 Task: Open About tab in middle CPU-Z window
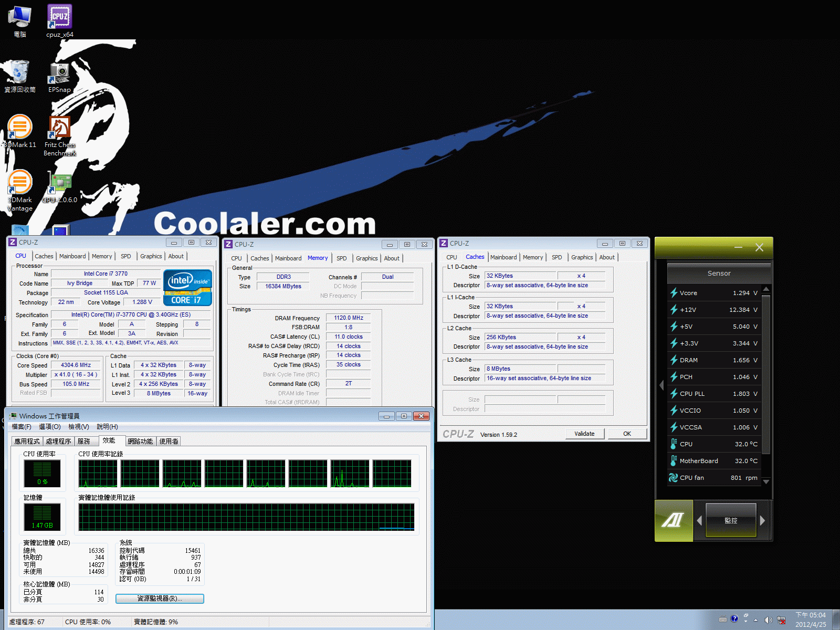click(392, 258)
